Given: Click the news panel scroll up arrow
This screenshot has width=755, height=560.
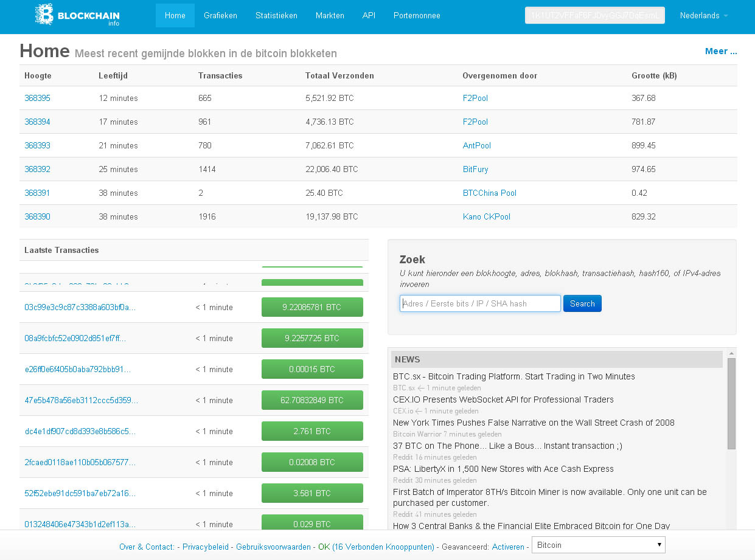Looking at the screenshot, I should [731, 353].
